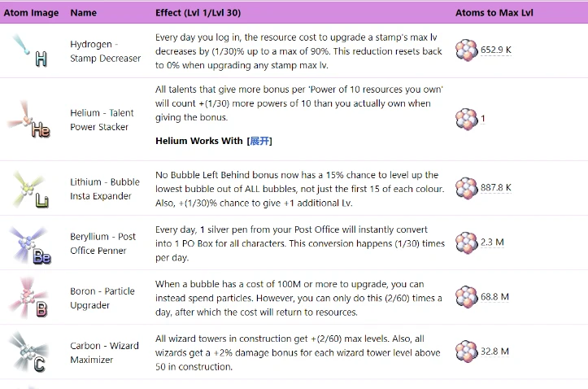Click the Name column header

pyautogui.click(x=83, y=13)
